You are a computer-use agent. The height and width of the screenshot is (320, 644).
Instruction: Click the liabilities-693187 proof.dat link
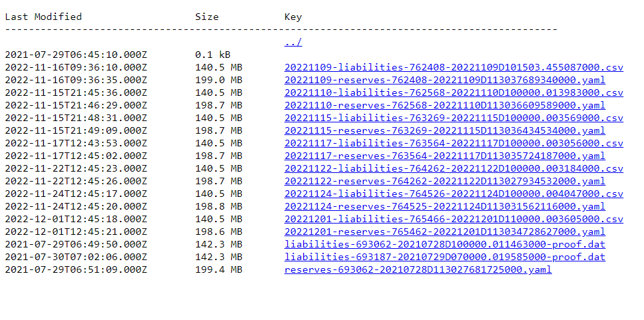tap(444, 257)
